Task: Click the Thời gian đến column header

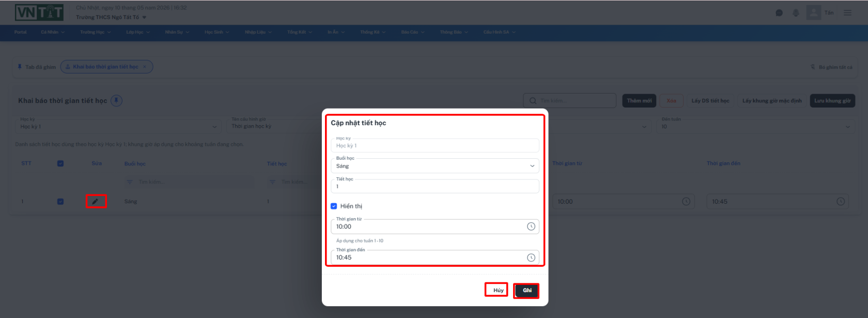Action: pyautogui.click(x=723, y=163)
